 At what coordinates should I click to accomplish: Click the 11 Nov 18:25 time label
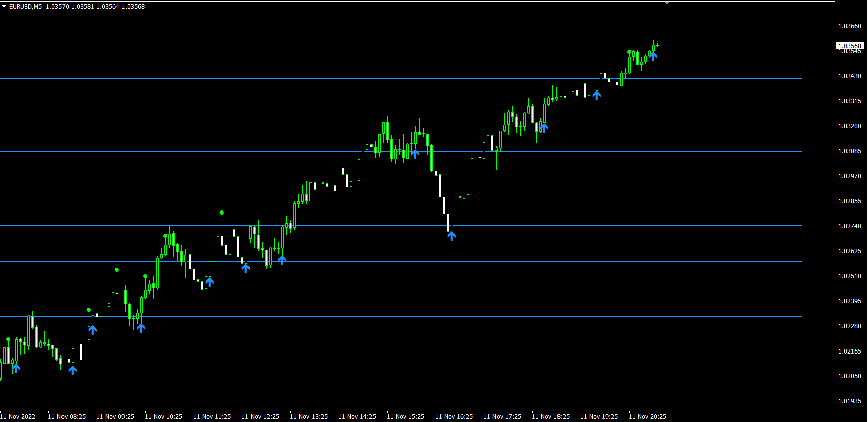coord(551,417)
